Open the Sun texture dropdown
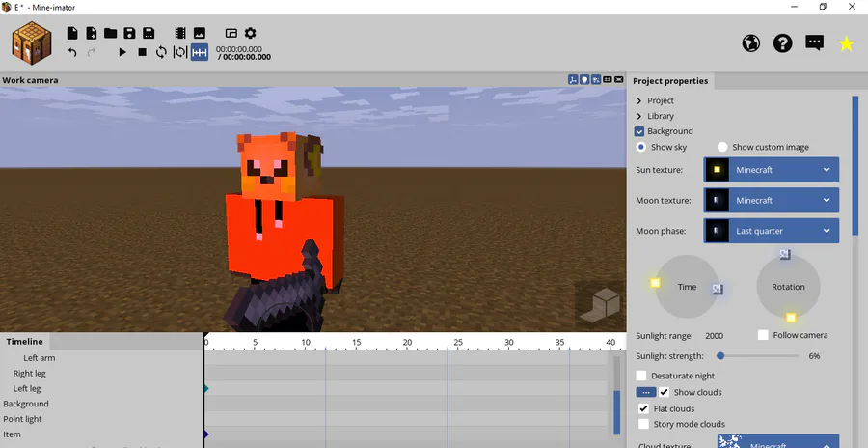The height and width of the screenshot is (448, 868). (772, 170)
